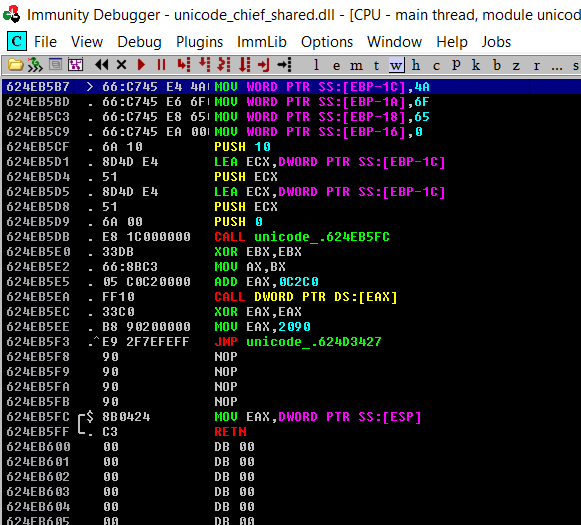Run the program with the red play icon

pos(141,65)
